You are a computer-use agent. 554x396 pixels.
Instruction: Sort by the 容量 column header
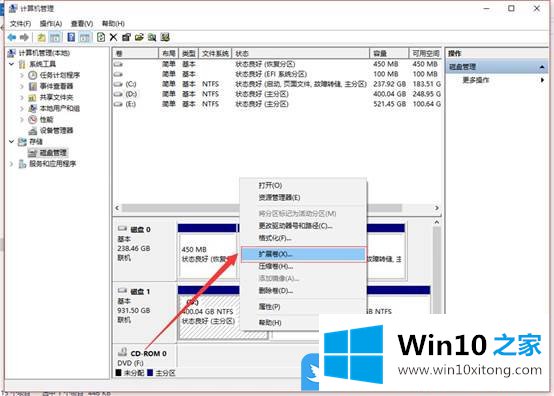[x=389, y=53]
